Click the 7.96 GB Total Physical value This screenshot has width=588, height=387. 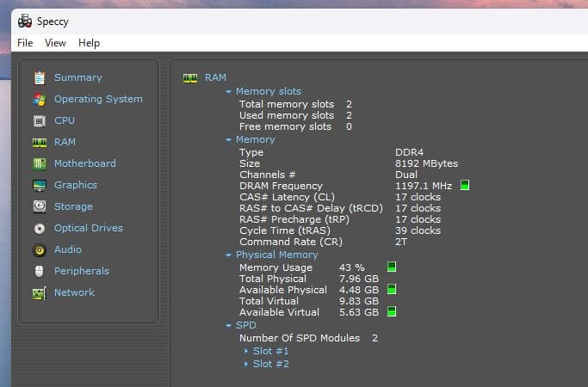[359, 279]
